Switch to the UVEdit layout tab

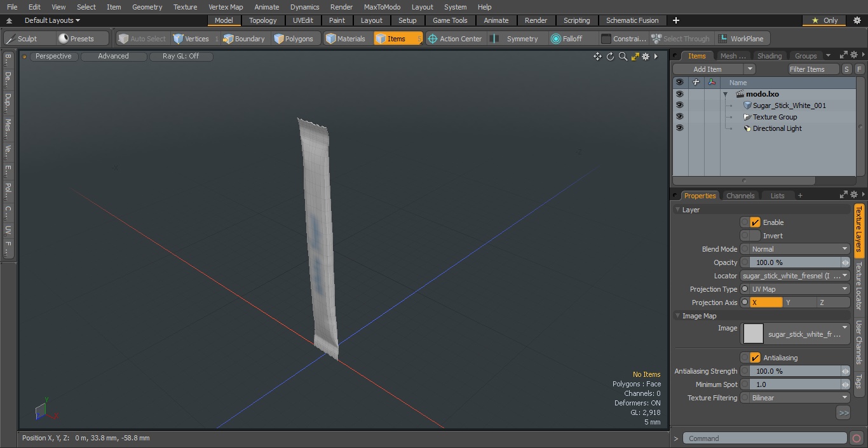click(303, 20)
